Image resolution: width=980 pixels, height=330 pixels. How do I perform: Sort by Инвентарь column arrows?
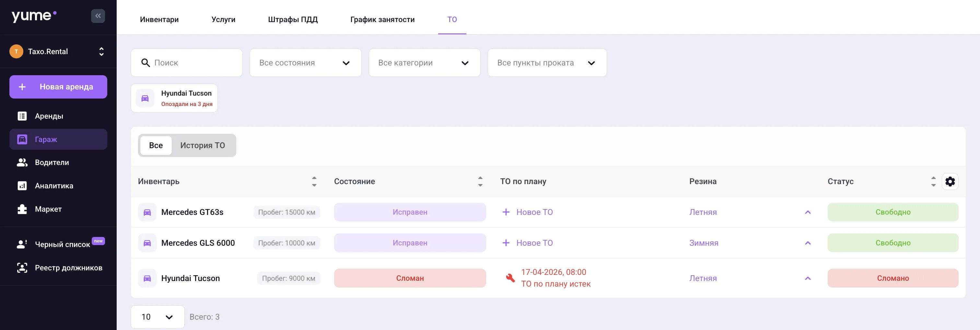[x=314, y=182]
